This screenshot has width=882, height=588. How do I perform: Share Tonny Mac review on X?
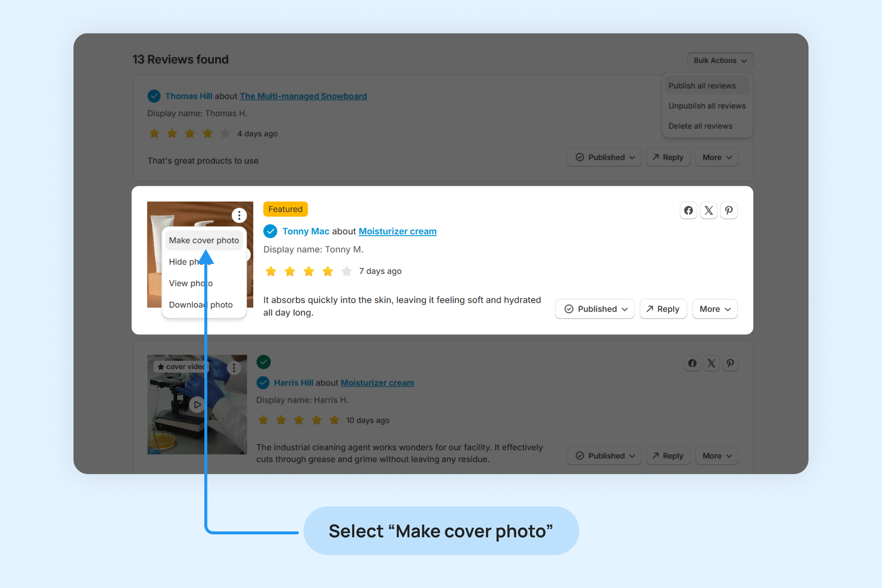point(709,210)
